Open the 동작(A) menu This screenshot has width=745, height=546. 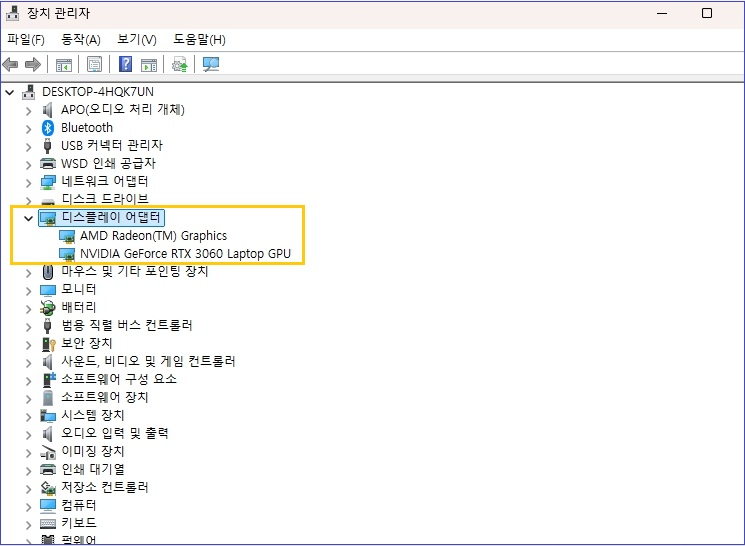click(81, 39)
